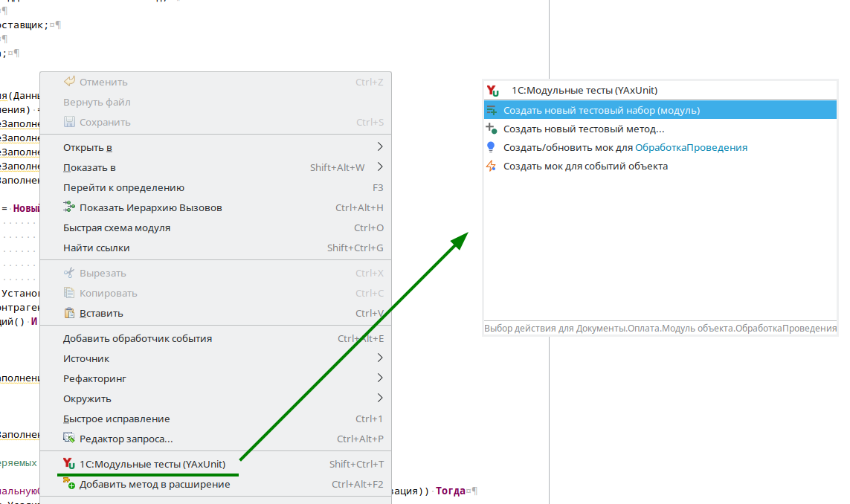Choose Отменить in the context menu
This screenshot has width=850, height=504.
point(216,82)
